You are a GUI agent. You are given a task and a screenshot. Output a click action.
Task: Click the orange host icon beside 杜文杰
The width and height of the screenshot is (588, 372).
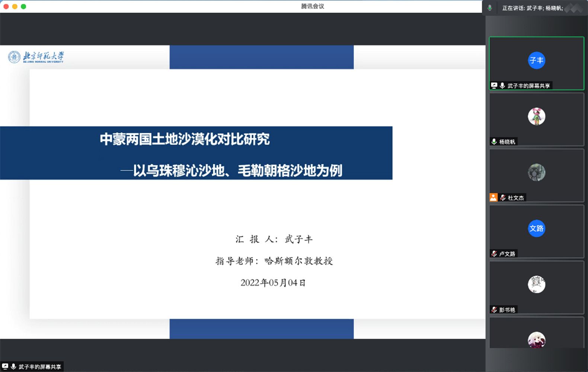tap(493, 198)
